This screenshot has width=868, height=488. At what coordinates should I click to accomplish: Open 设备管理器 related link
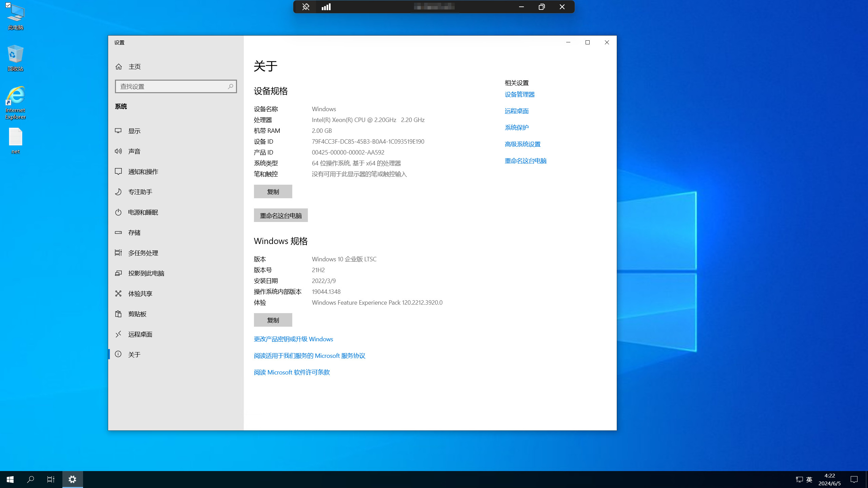519,95
